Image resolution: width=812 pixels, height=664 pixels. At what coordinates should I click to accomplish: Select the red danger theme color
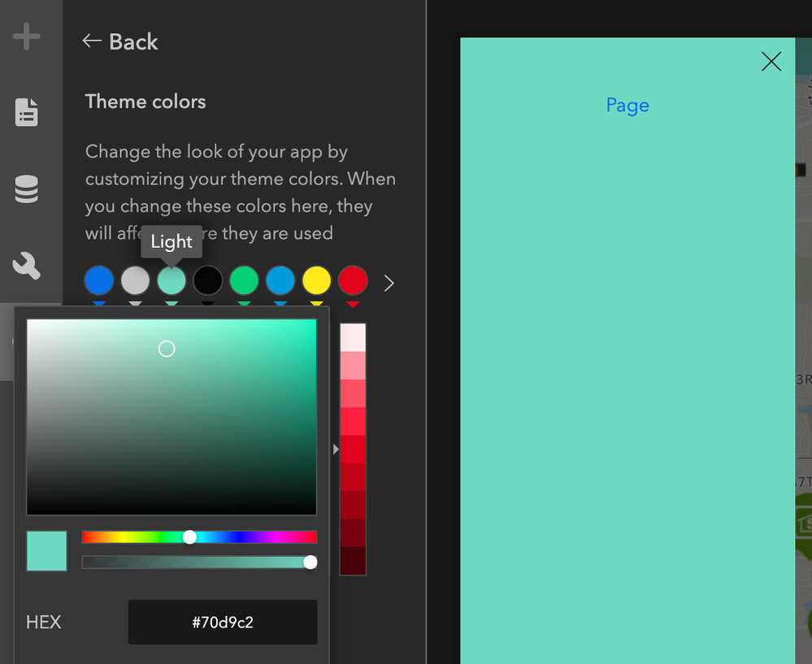coord(353,280)
